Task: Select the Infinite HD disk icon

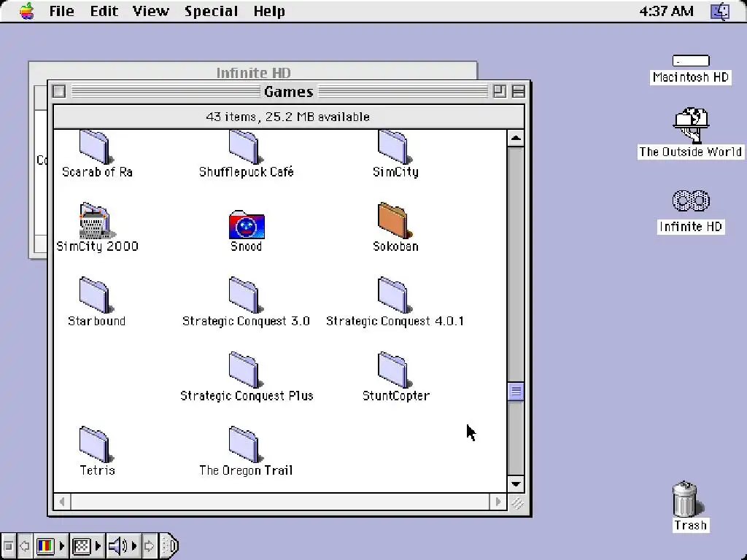Action: click(x=691, y=201)
